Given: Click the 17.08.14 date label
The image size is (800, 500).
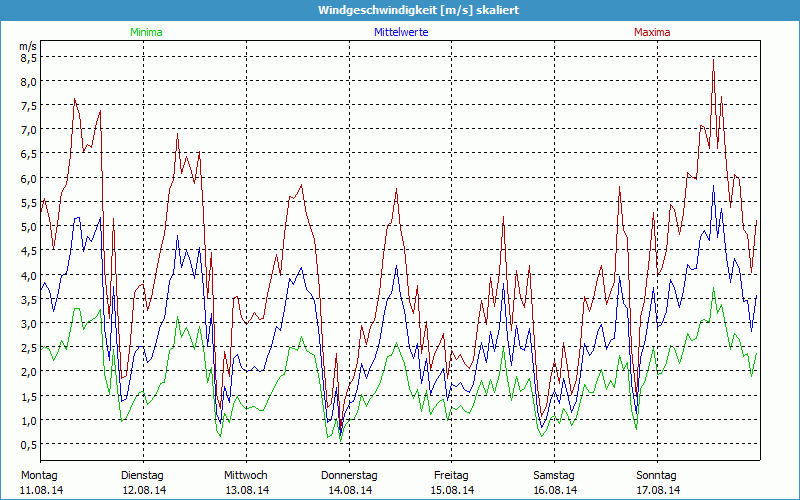Looking at the screenshot, I should pos(658,490).
